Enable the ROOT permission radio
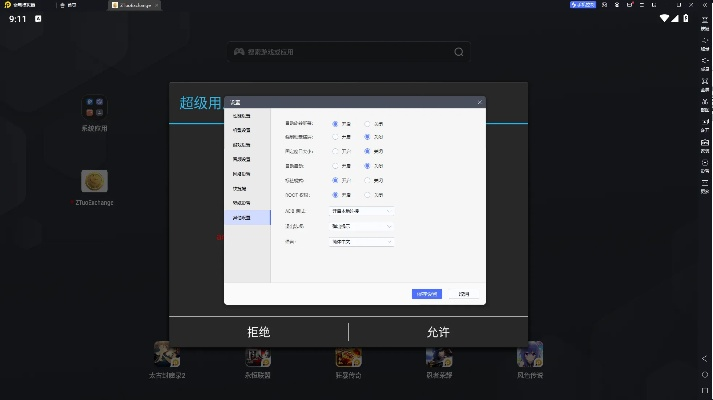The image size is (713, 400). [335, 195]
